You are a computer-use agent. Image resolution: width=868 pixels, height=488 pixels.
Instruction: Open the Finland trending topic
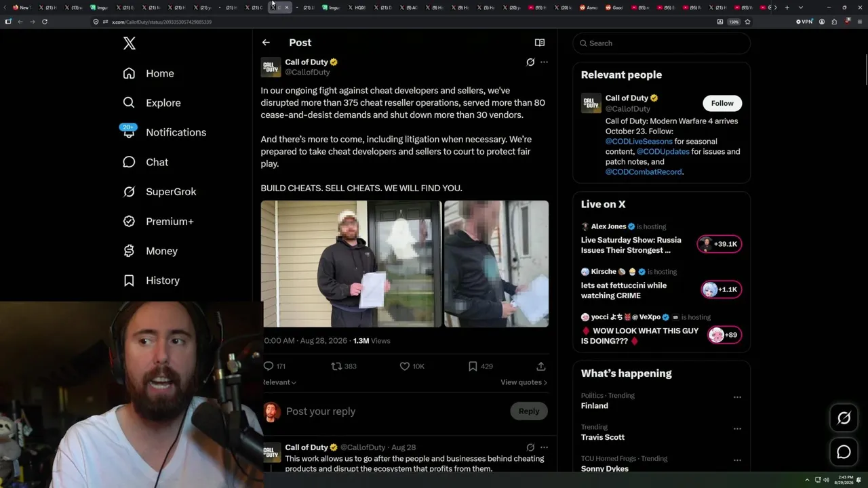click(x=595, y=406)
